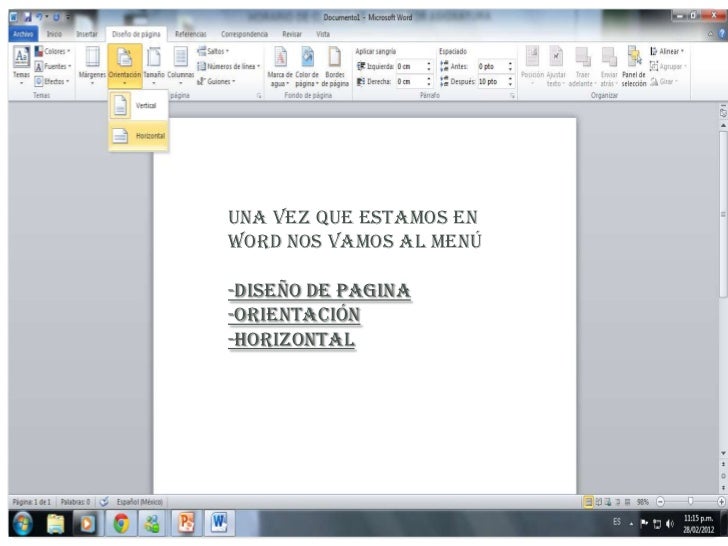728x546 pixels.
Task: Open the Panel de selección
Action: point(634,66)
